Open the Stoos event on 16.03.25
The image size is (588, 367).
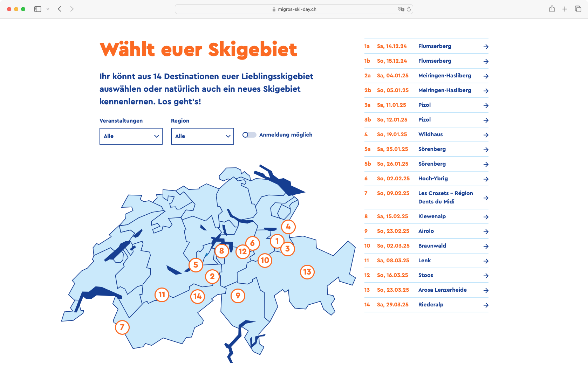[x=426, y=275]
